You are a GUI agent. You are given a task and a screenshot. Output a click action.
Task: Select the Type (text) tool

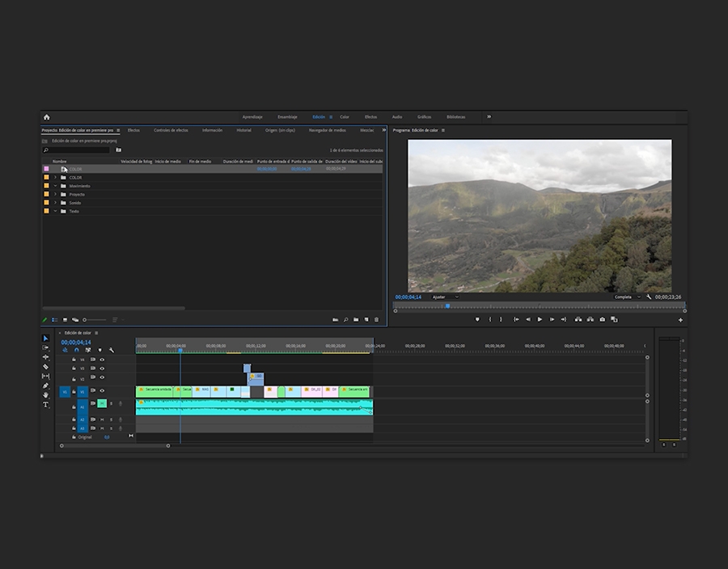46,405
